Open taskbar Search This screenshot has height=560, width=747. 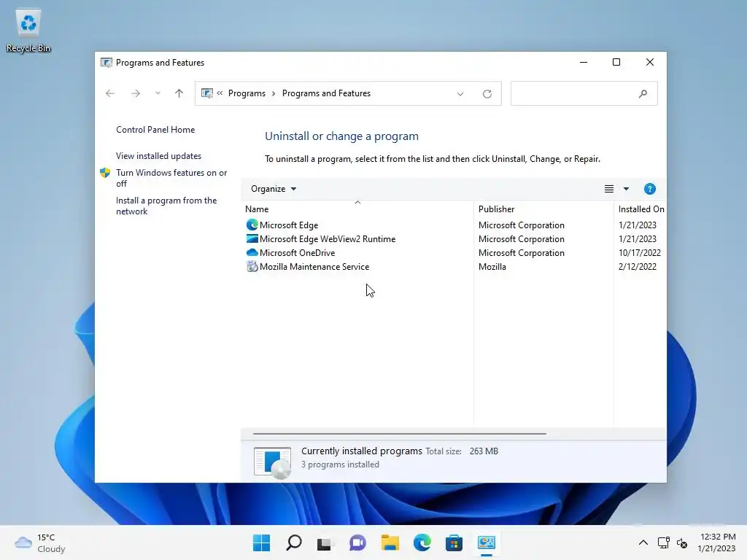point(293,542)
